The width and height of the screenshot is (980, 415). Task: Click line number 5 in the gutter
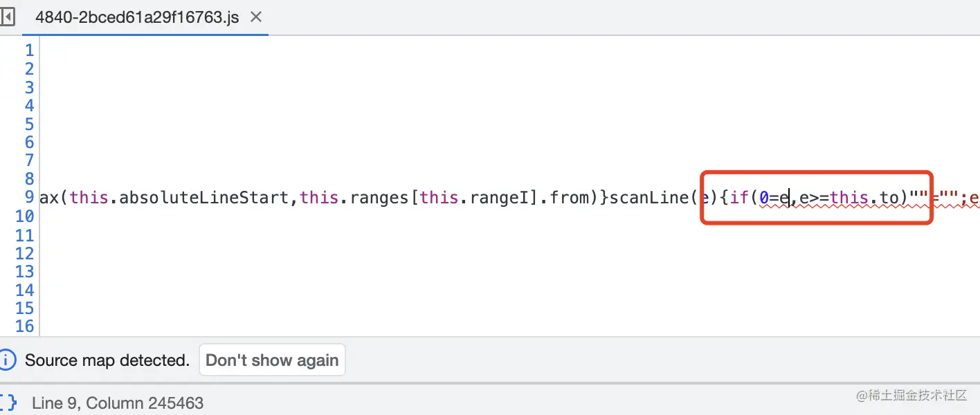[x=29, y=124]
